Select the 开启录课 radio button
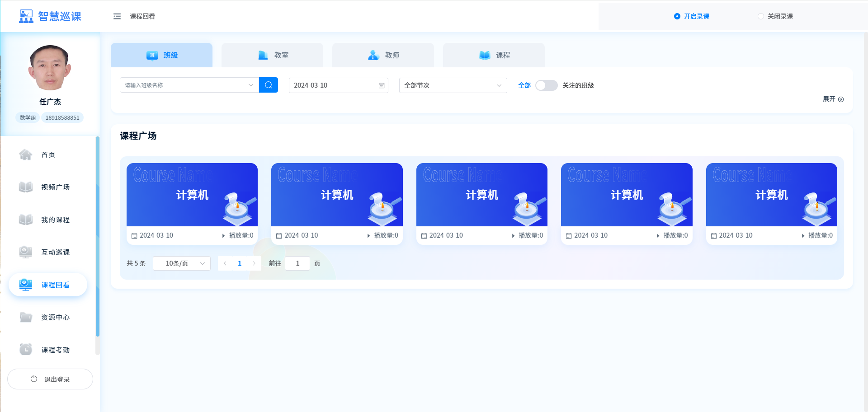Image resolution: width=868 pixels, height=412 pixels. 677,16
